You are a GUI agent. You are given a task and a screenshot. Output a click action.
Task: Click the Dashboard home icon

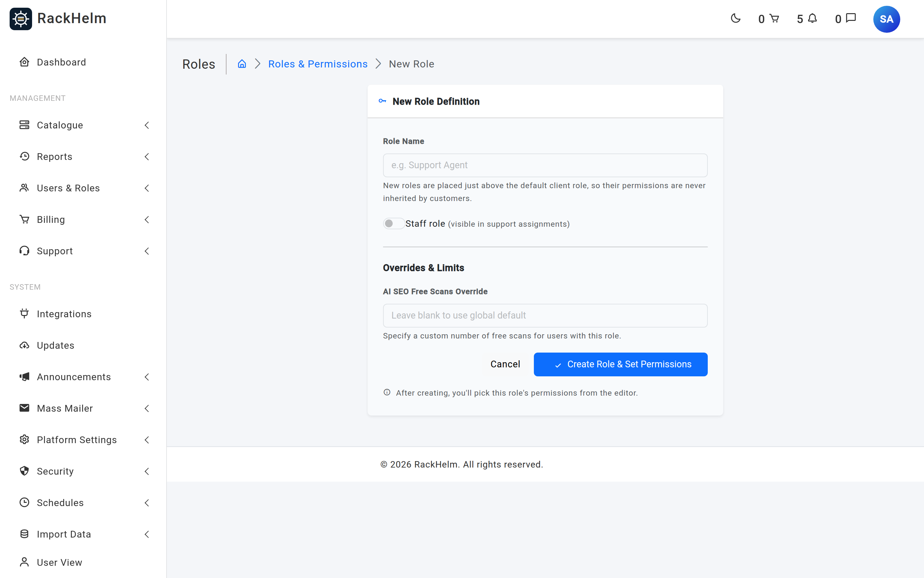[x=24, y=62]
